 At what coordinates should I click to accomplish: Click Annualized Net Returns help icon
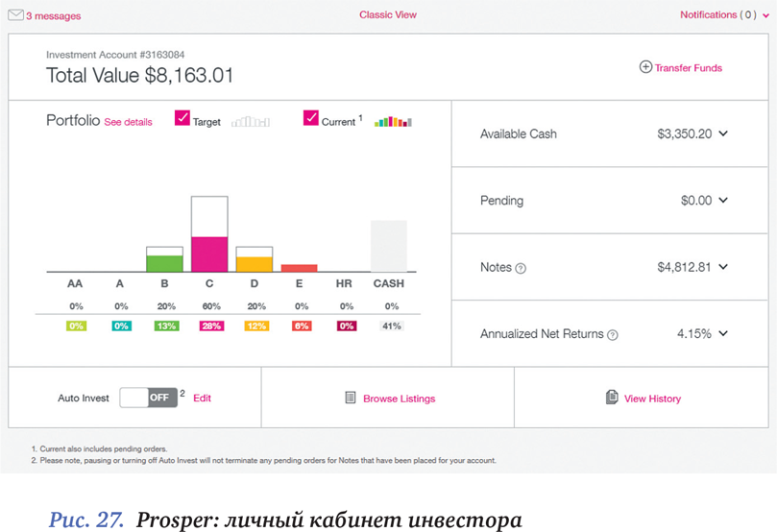613,335
